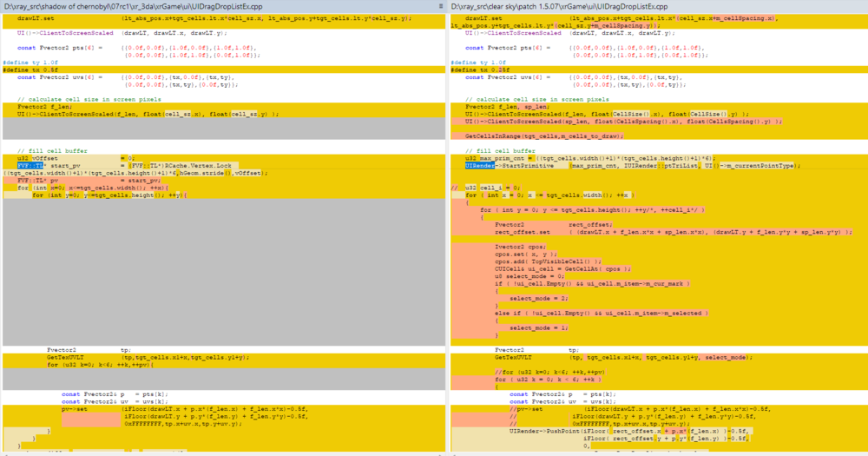Click left 'for (int y=0; y<=tgt_cells.height()' line
This screenshot has width=868, height=456.
pos(224,195)
